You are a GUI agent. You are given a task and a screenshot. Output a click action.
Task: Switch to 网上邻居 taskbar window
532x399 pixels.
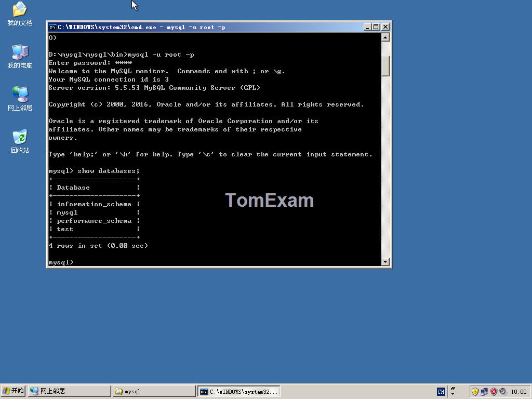pyautogui.click(x=70, y=391)
